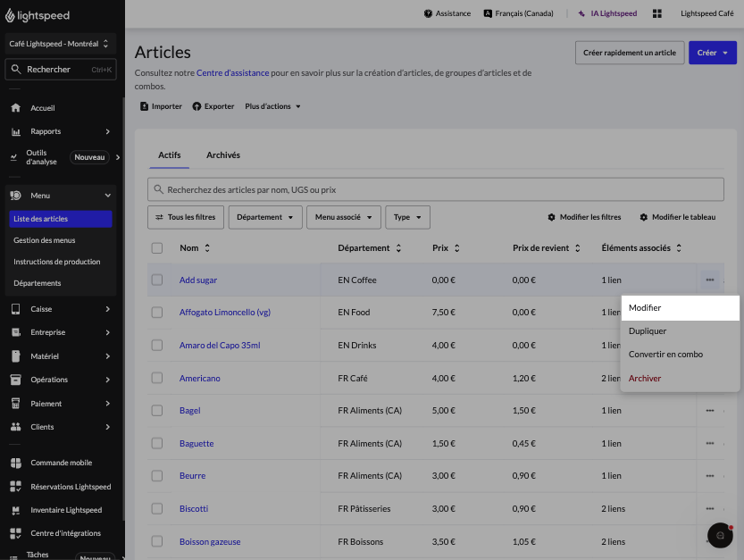The height and width of the screenshot is (560, 744).
Task: Click the Exporter upload icon
Action: click(x=196, y=106)
